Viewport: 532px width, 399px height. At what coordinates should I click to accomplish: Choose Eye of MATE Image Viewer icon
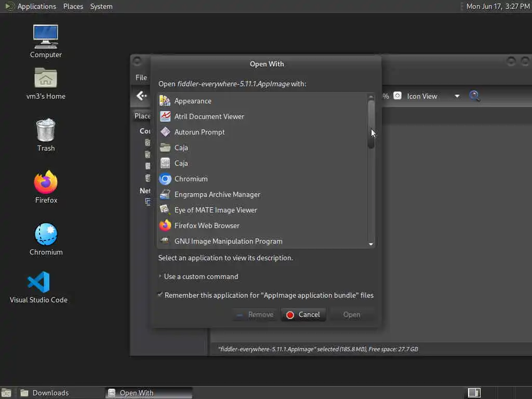[165, 210]
